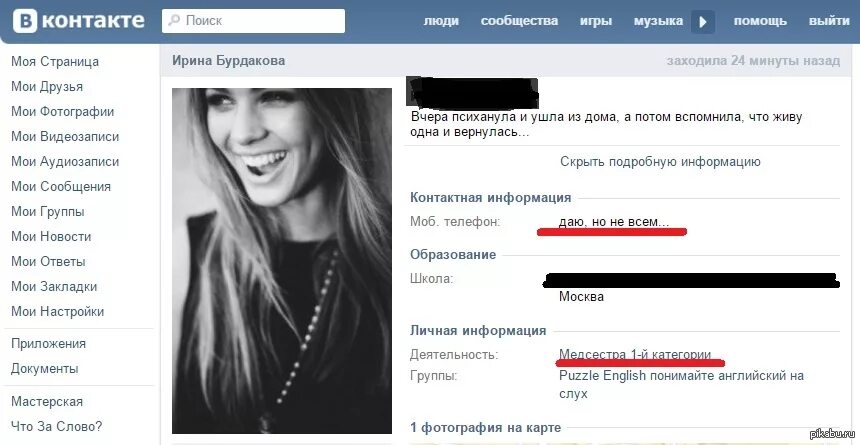
Task: Open Мои Сообщения
Action: [61, 187]
